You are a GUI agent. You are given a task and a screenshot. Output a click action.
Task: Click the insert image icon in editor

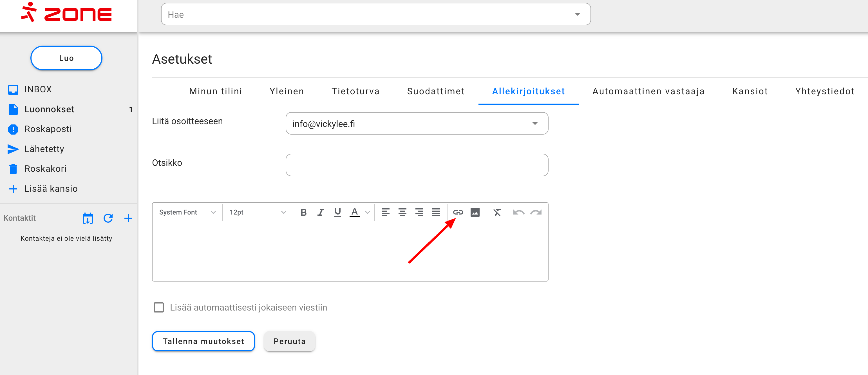(475, 212)
